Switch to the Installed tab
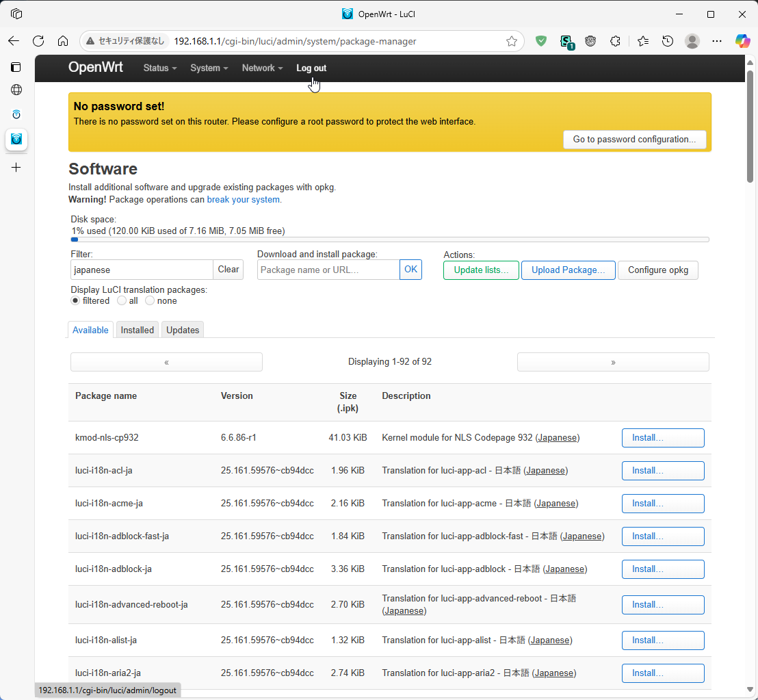The image size is (758, 700). click(x=138, y=330)
